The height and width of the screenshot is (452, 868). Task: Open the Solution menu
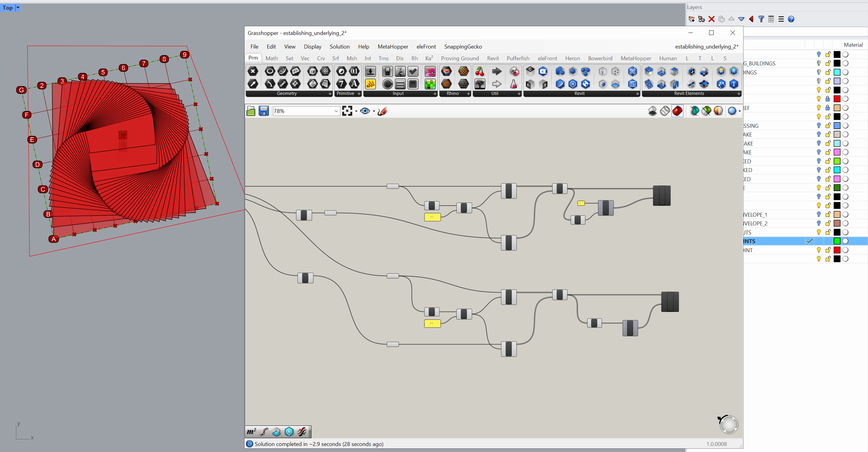[x=339, y=46]
